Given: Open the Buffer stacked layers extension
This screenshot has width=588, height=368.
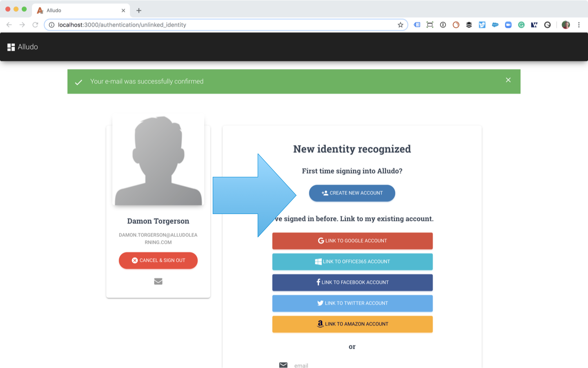Looking at the screenshot, I should pos(469,25).
